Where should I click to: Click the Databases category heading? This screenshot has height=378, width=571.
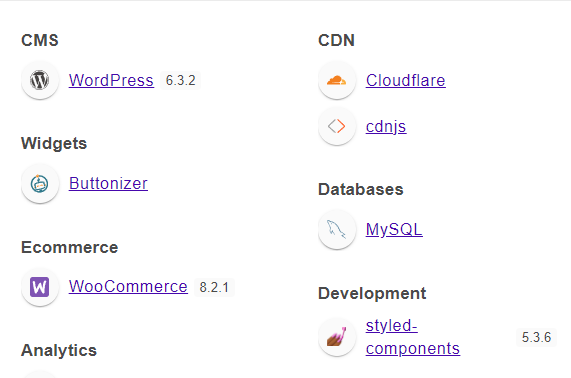(361, 189)
